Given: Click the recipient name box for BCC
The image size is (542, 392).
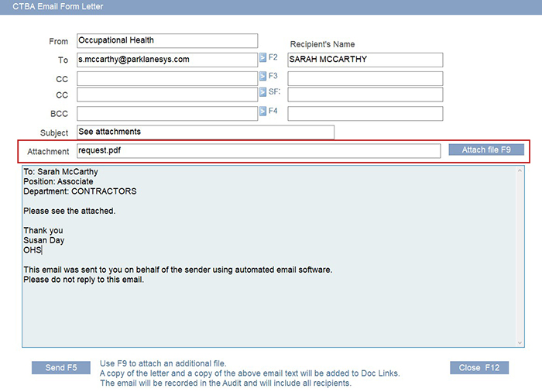Looking at the screenshot, I should click(x=365, y=114).
